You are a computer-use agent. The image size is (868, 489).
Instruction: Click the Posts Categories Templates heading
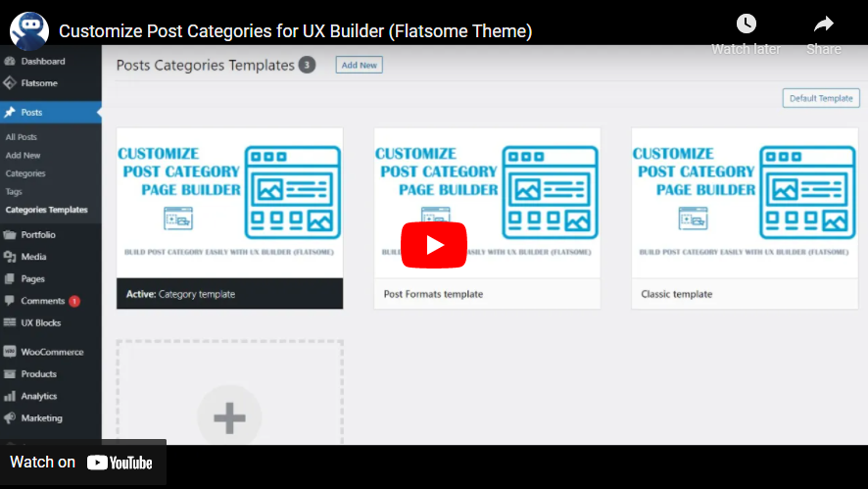206,66
